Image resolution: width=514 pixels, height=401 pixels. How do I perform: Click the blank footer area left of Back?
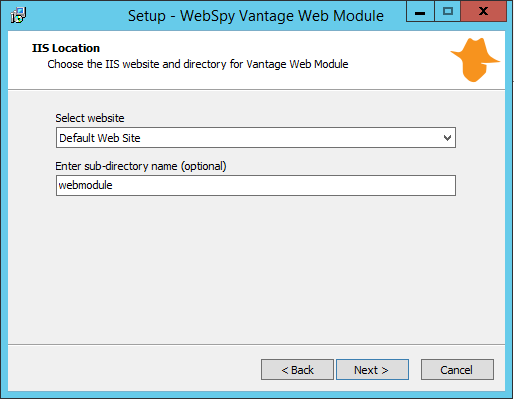(x=133, y=368)
